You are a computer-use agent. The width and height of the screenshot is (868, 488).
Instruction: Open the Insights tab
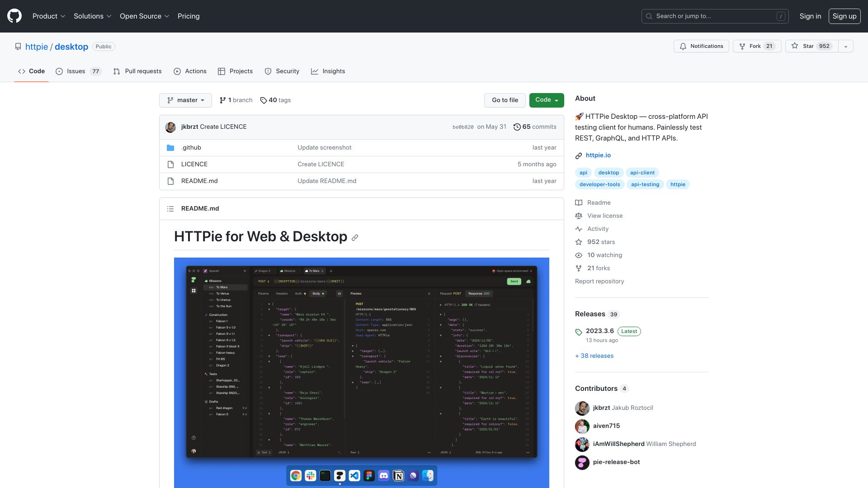click(328, 71)
